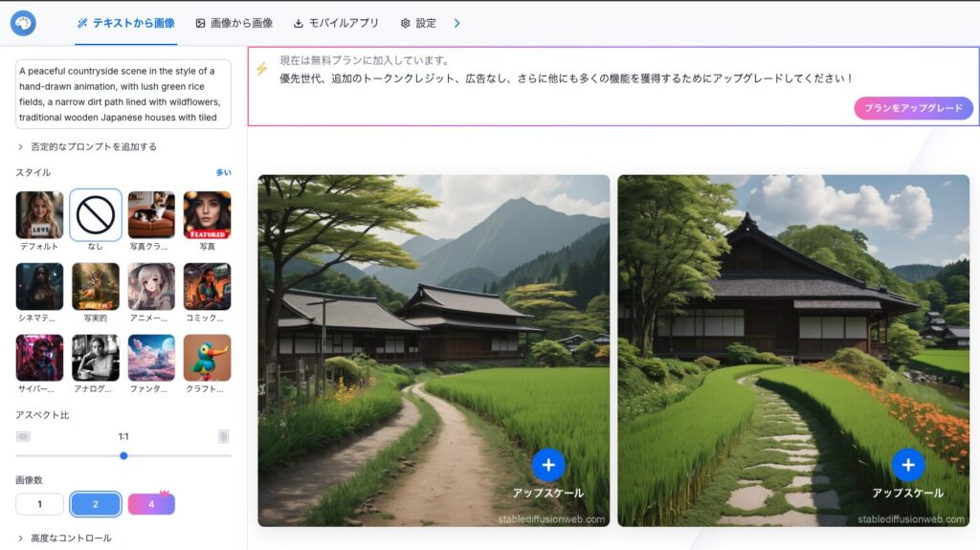Viewport: 980px width, 550px height.
Task: Click the プランをアップグレード button
Action: [913, 108]
